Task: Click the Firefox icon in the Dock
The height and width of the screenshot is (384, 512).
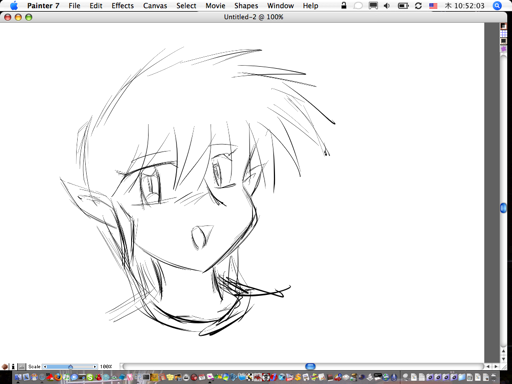Action: pyautogui.click(x=58, y=377)
